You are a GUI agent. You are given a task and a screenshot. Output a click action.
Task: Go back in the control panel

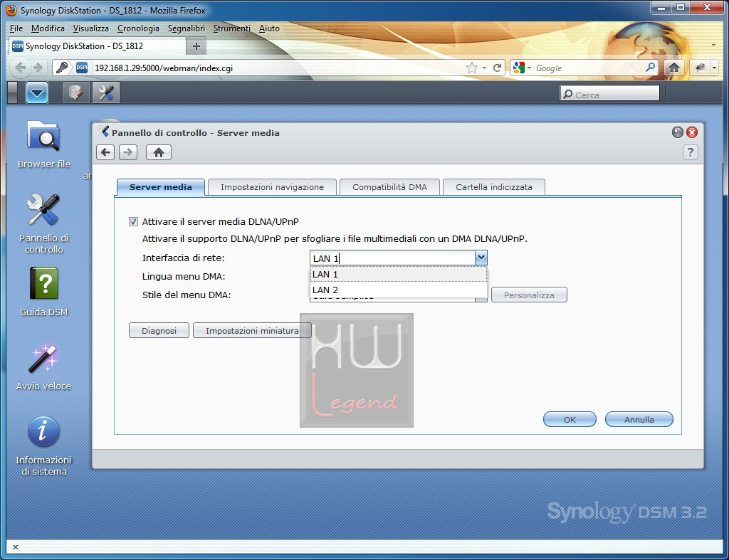(105, 152)
